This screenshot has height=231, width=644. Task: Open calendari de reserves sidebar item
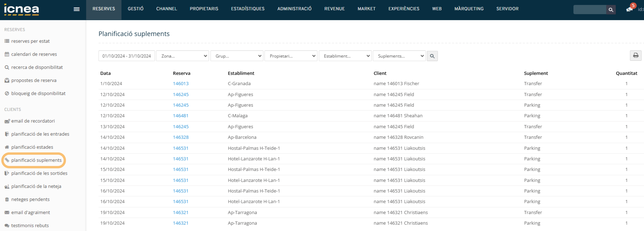(x=34, y=54)
